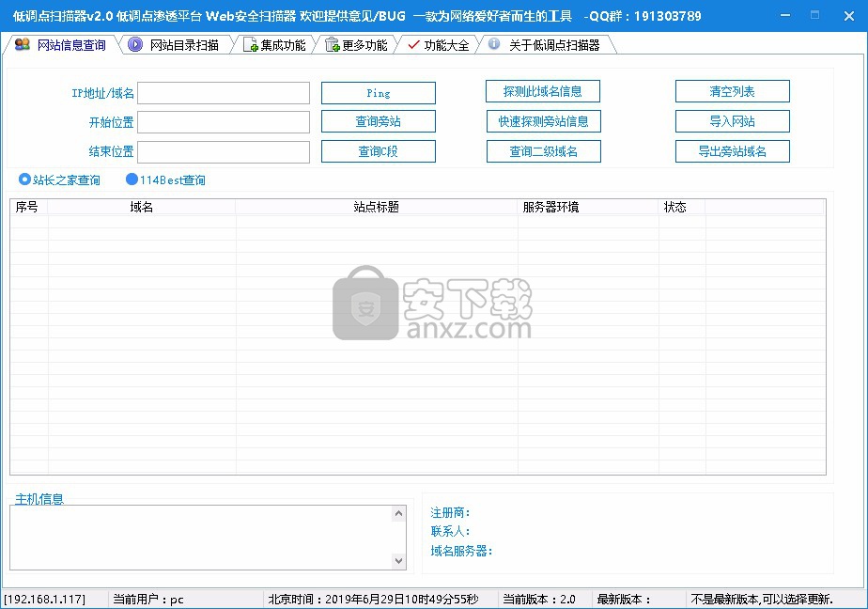Click the 序号 column header
The image size is (868, 609).
click(x=29, y=207)
